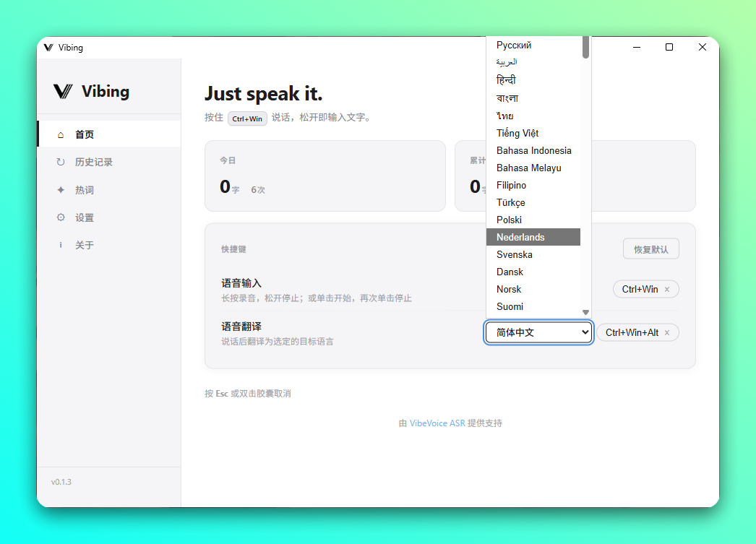Click the down arrow below Suomi in the list
This screenshot has width=756, height=544.
click(x=585, y=312)
